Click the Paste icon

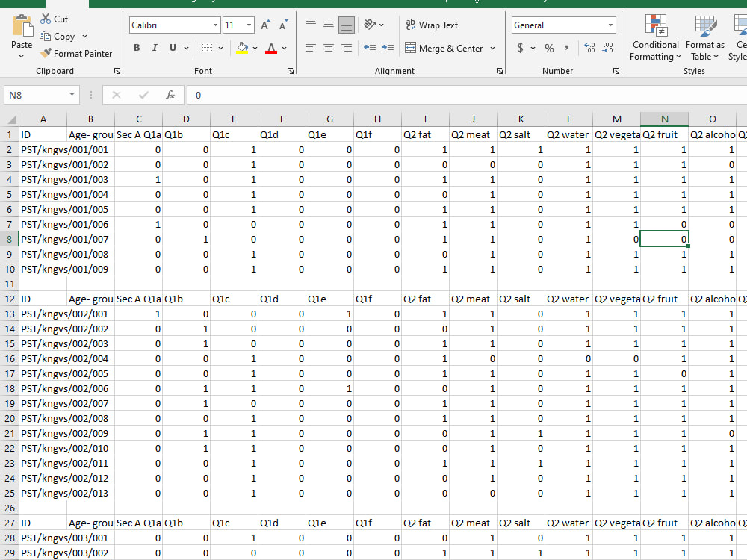click(x=22, y=26)
